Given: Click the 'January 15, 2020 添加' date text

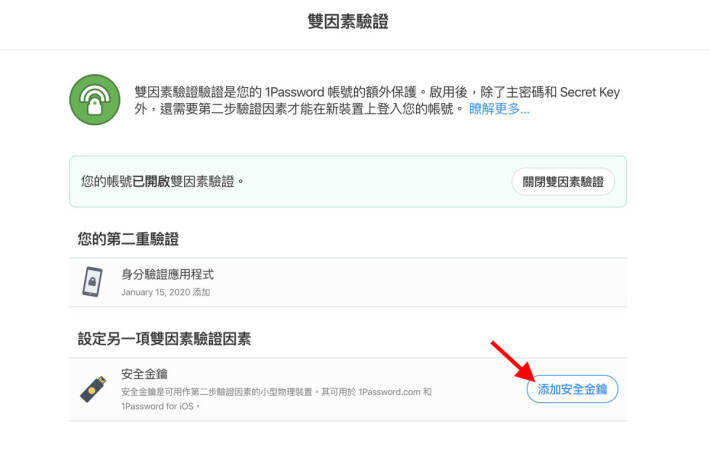Looking at the screenshot, I should tap(166, 292).
